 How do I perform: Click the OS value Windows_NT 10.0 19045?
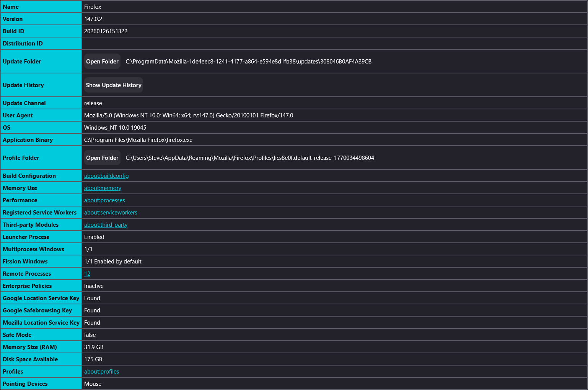pyautogui.click(x=115, y=128)
